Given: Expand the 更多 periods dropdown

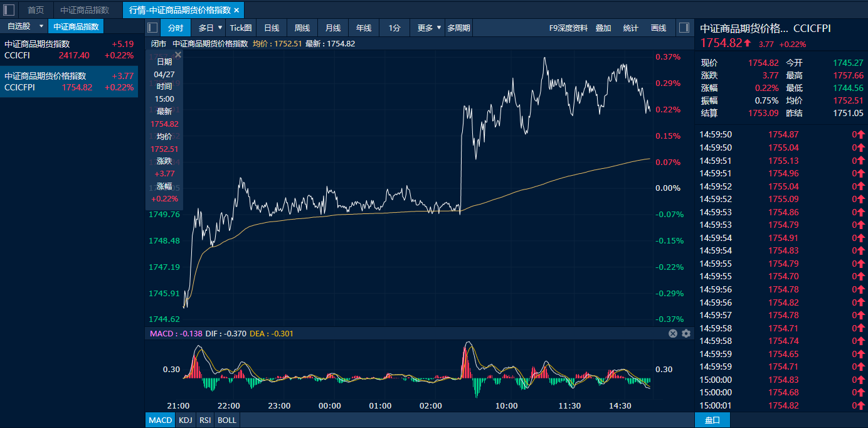Looking at the screenshot, I should pyautogui.click(x=430, y=28).
